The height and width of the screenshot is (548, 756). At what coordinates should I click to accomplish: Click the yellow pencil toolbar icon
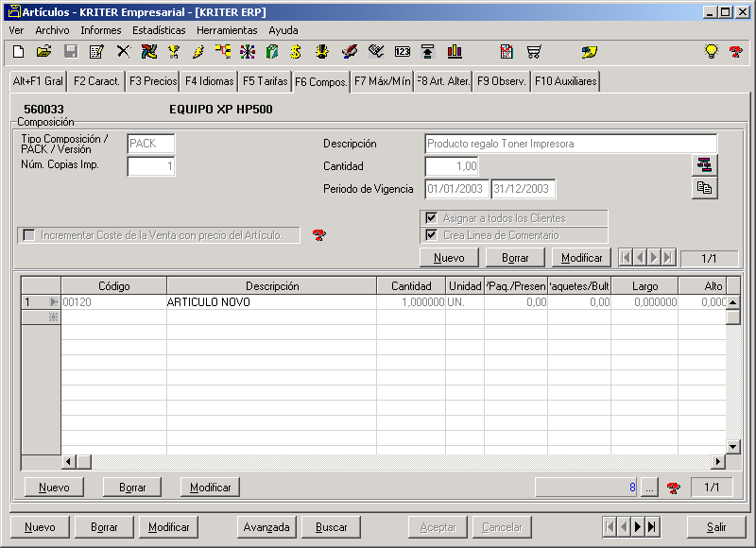pyautogui.click(x=198, y=52)
